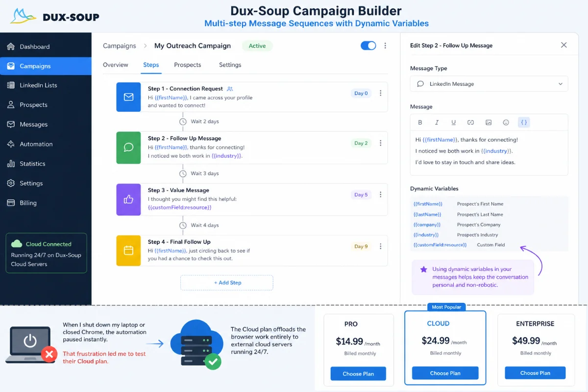Click the Wait 2 days delay
This screenshot has width=588, height=392.
tap(199, 122)
